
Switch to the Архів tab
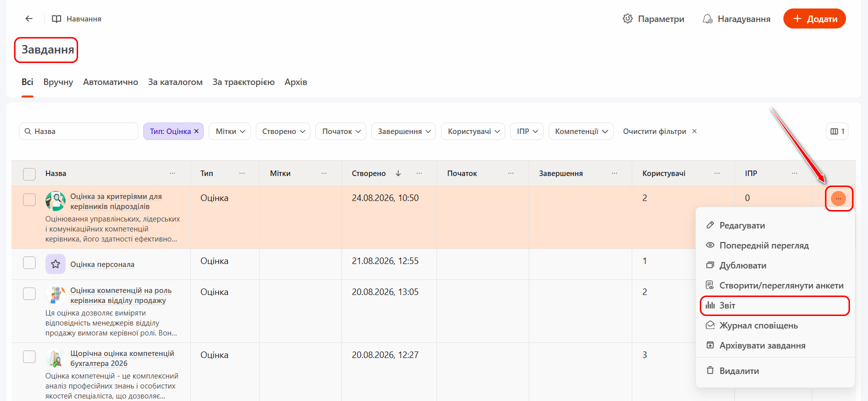point(296,82)
